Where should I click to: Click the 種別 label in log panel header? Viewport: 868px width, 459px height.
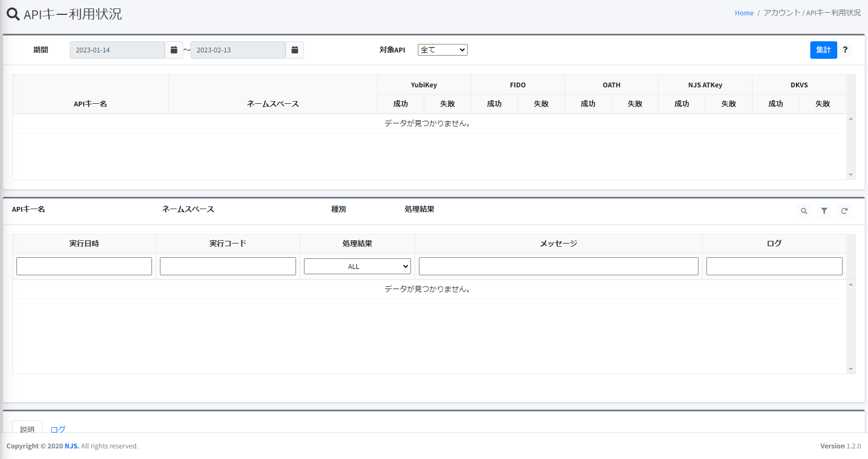coord(338,209)
